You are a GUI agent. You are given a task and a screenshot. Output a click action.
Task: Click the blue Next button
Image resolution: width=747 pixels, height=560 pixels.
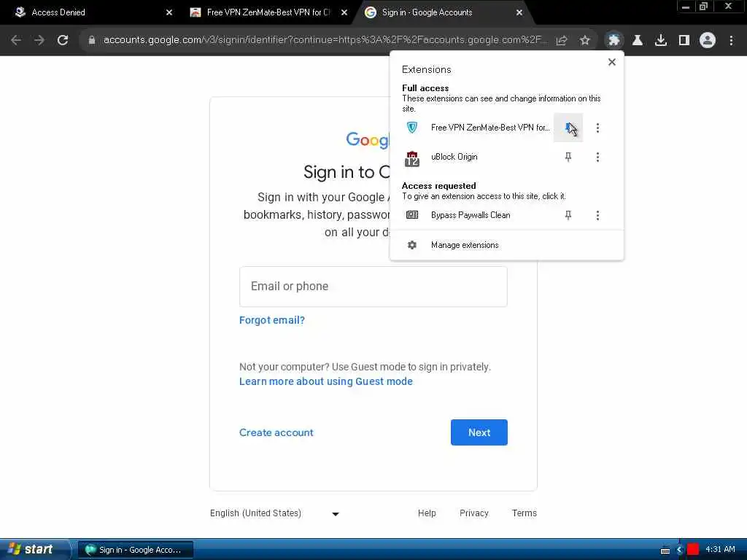pyautogui.click(x=479, y=432)
